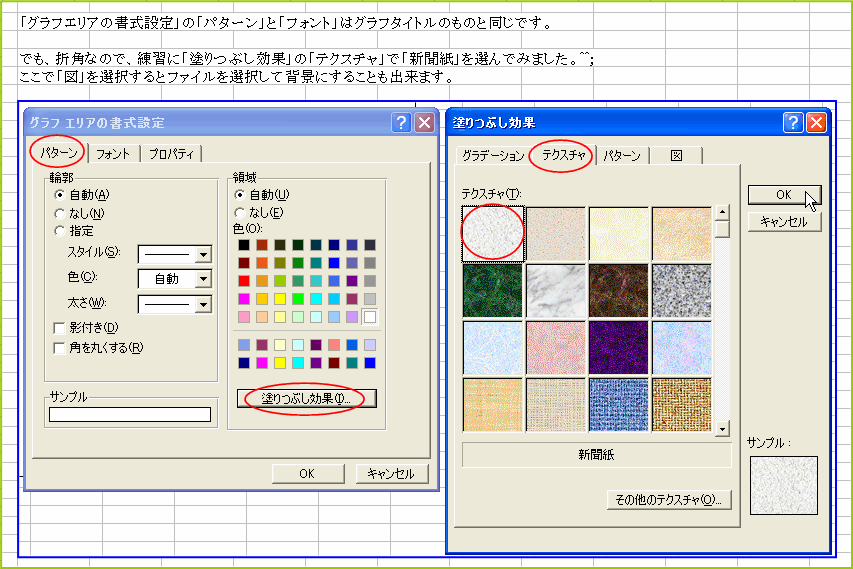Open the スタイル line style dropdown
Image resolution: width=853 pixels, height=569 pixels.
point(204,254)
